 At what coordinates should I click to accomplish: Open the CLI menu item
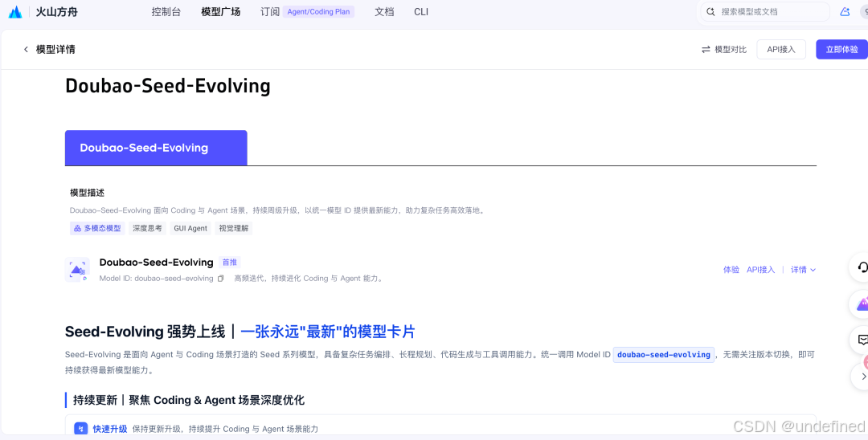[x=421, y=11]
